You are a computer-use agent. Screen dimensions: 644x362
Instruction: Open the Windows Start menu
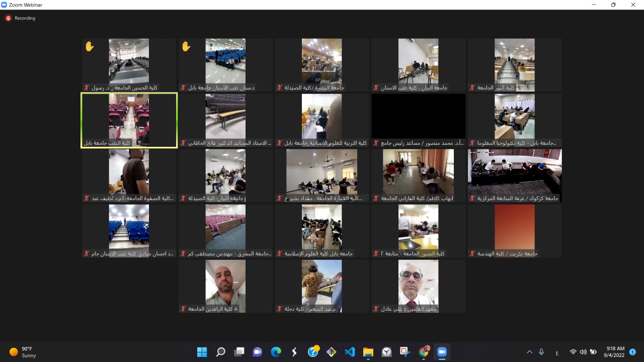pos(202,352)
